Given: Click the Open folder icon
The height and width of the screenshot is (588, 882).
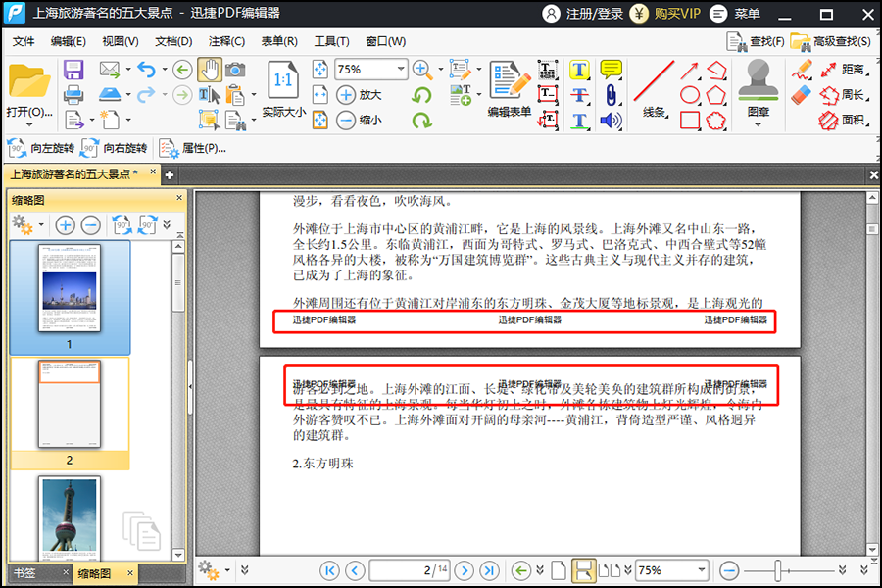Looking at the screenshot, I should 28,81.
